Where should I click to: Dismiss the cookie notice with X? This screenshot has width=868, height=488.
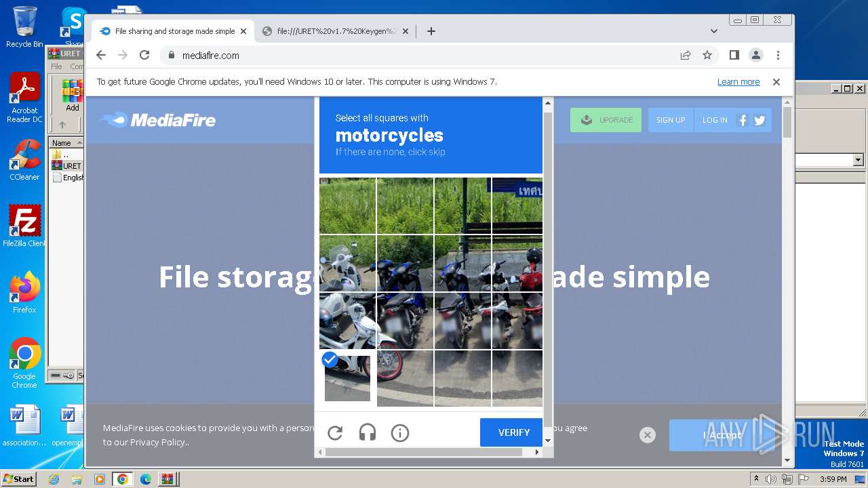click(648, 435)
